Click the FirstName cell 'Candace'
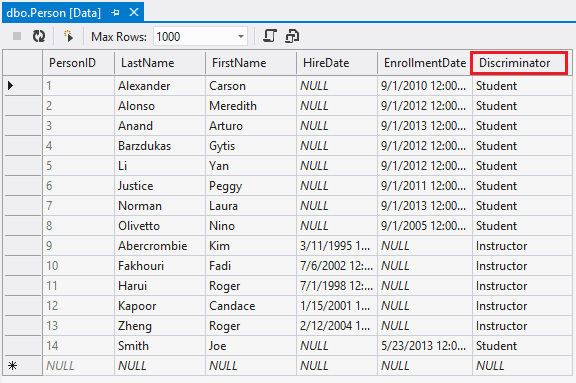The width and height of the screenshot is (576, 383). click(251, 306)
